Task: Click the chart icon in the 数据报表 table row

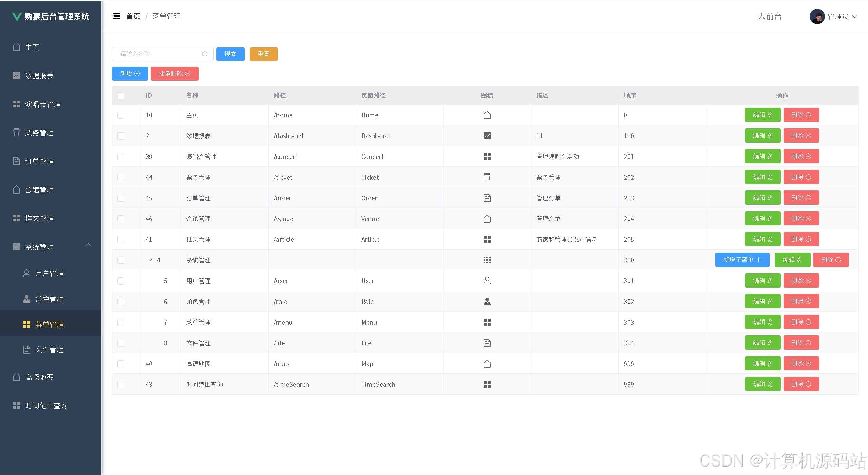Action: coord(487,136)
